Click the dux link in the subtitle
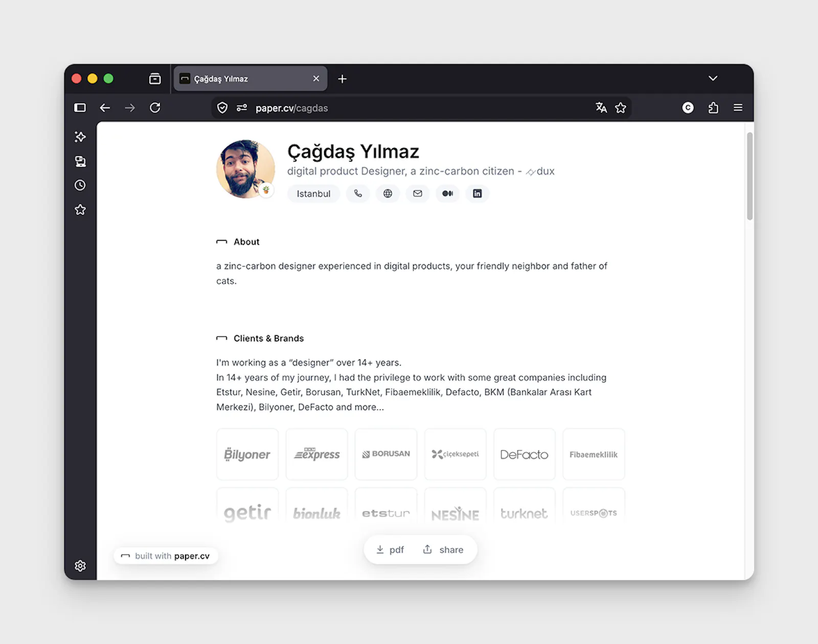The width and height of the screenshot is (818, 644). click(540, 171)
